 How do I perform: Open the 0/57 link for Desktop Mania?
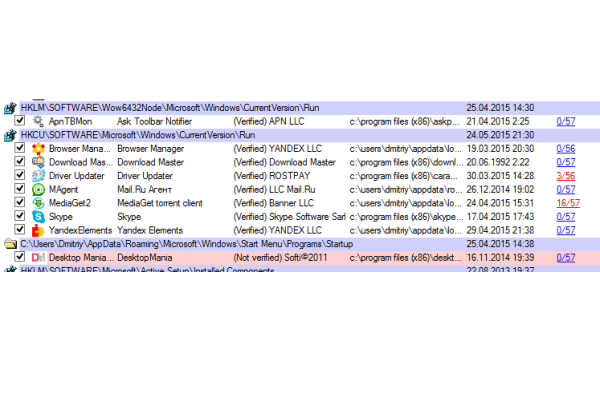566,257
